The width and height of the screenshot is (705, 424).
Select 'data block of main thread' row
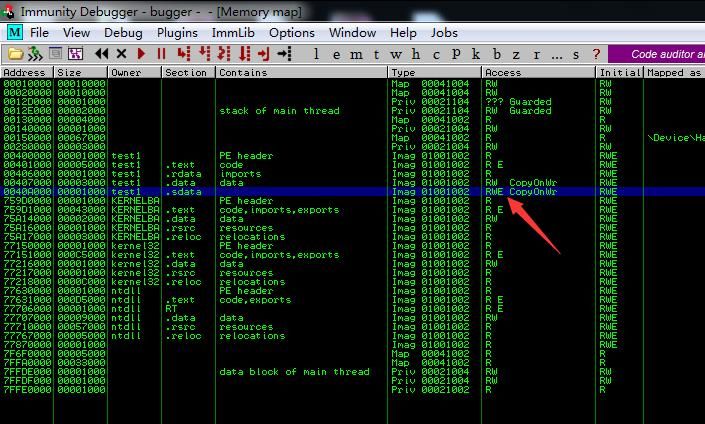tap(352, 371)
